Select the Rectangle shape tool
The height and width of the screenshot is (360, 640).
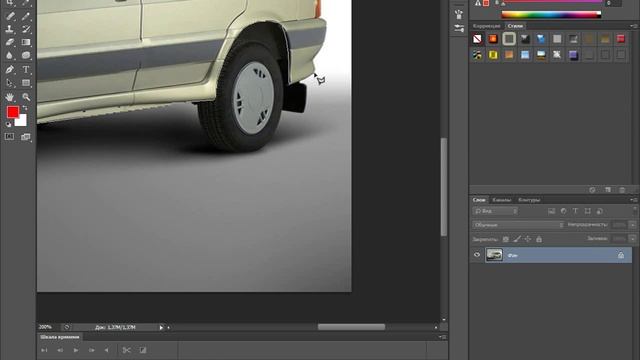coord(26,83)
